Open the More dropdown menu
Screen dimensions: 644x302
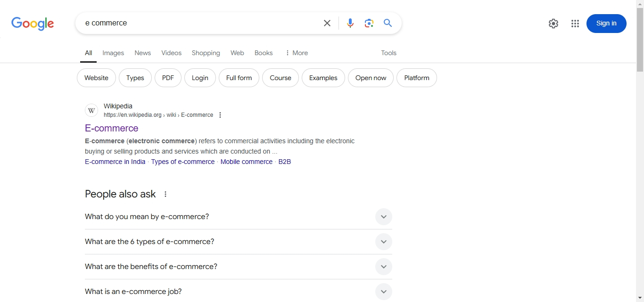297,53
